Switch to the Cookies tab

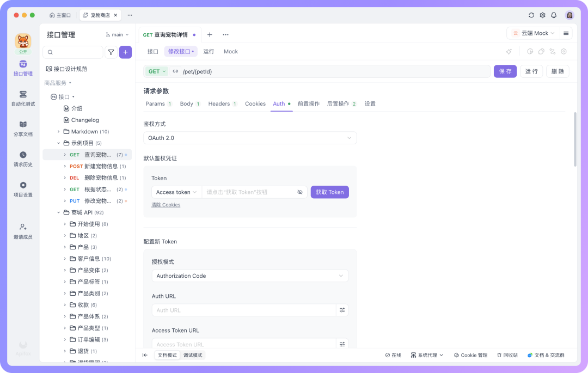(255, 104)
